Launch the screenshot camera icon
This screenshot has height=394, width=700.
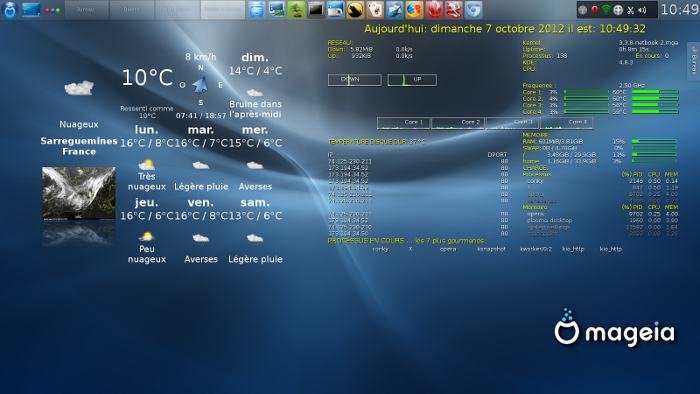pyautogui.click(x=335, y=10)
